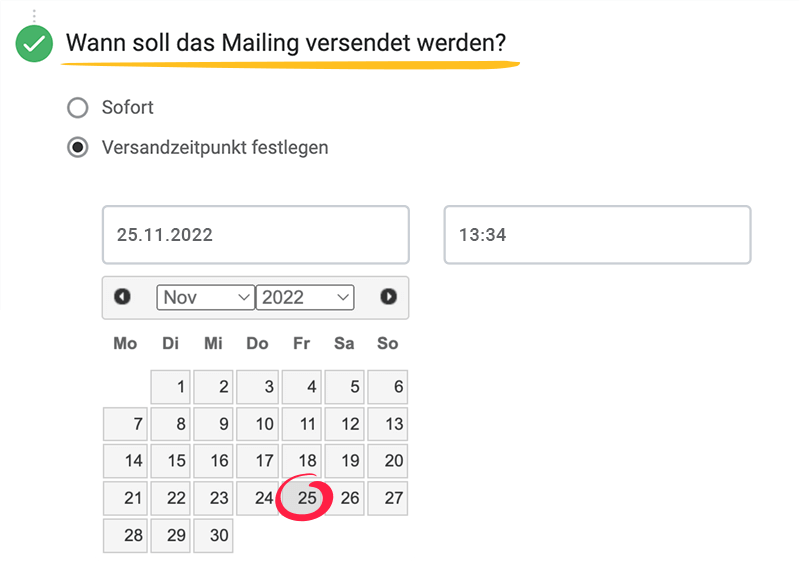Screen dimensions: 800x561
Task: Pick day 28 in the calendar
Action: pyautogui.click(x=126, y=535)
